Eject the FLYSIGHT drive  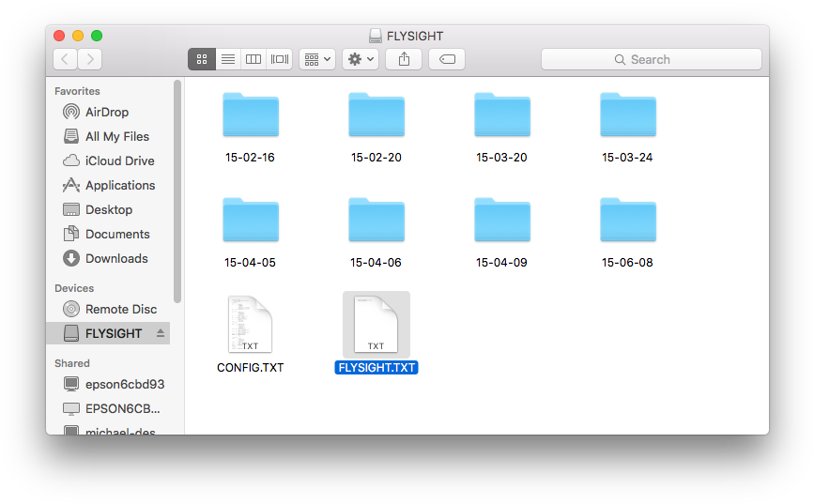click(160, 333)
